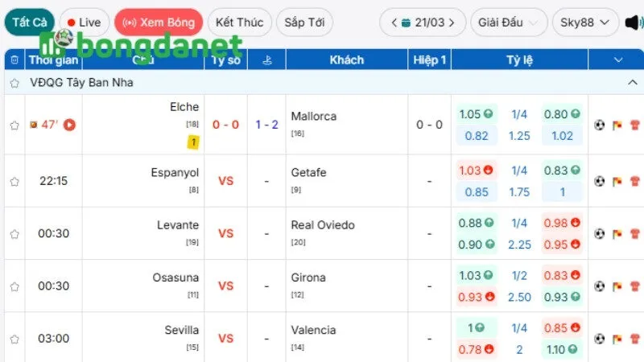Click the yellow card badge for Elche
The width and height of the screenshot is (644, 362).
193,142
